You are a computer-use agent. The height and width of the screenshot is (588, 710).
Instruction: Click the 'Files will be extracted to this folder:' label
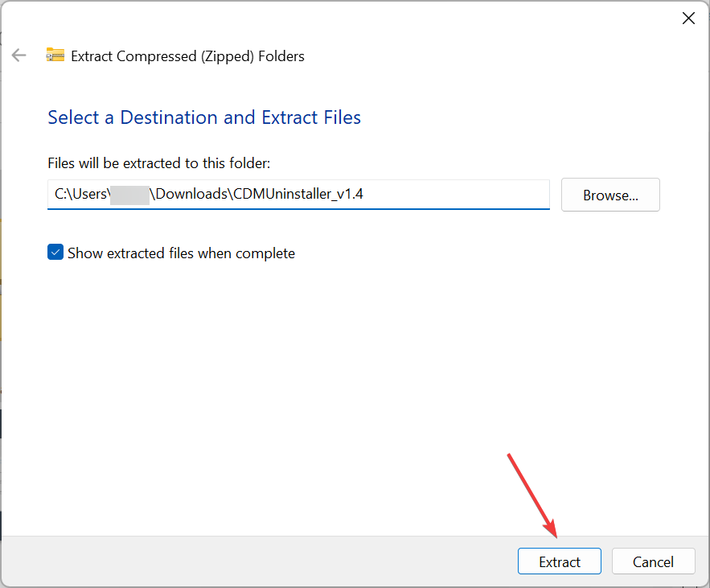click(159, 163)
